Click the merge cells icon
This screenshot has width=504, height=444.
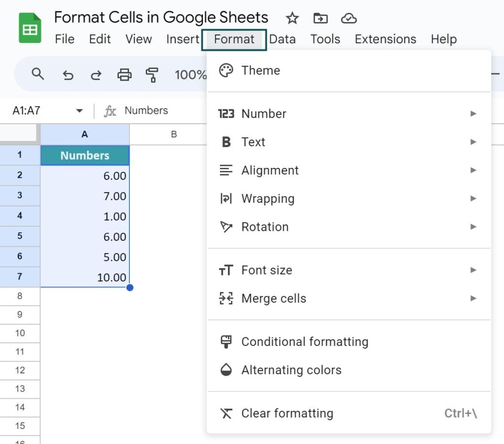click(x=226, y=298)
